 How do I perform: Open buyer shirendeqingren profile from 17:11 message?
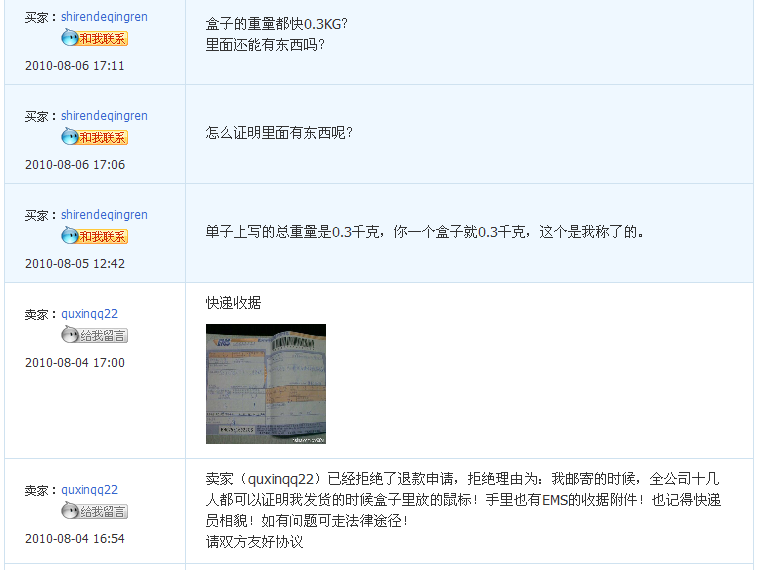point(104,17)
